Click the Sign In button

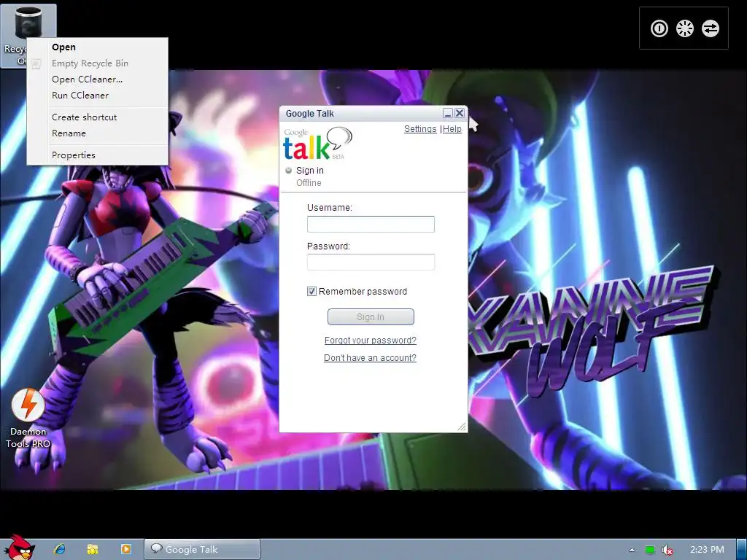[x=371, y=316]
